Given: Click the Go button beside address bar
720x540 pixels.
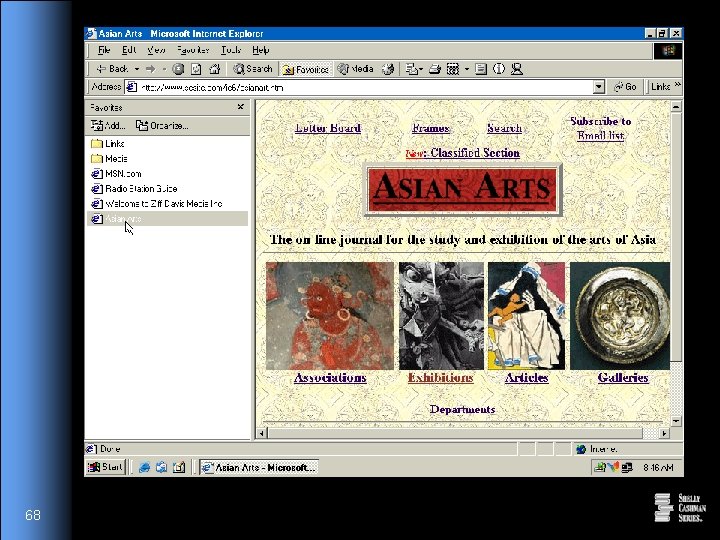Looking at the screenshot, I should coord(625,87).
